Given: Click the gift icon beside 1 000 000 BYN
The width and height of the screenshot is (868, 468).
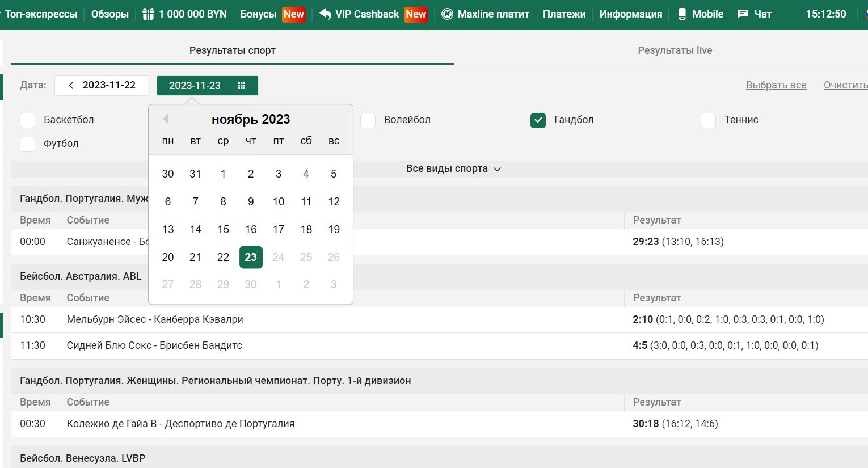Looking at the screenshot, I should [148, 14].
